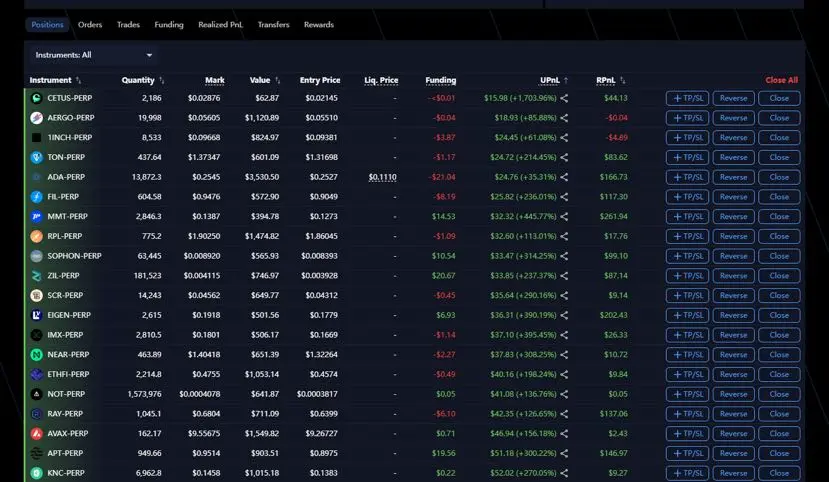The width and height of the screenshot is (829, 482).
Task: Share the MMT-PERP UPnL
Action: tap(564, 217)
